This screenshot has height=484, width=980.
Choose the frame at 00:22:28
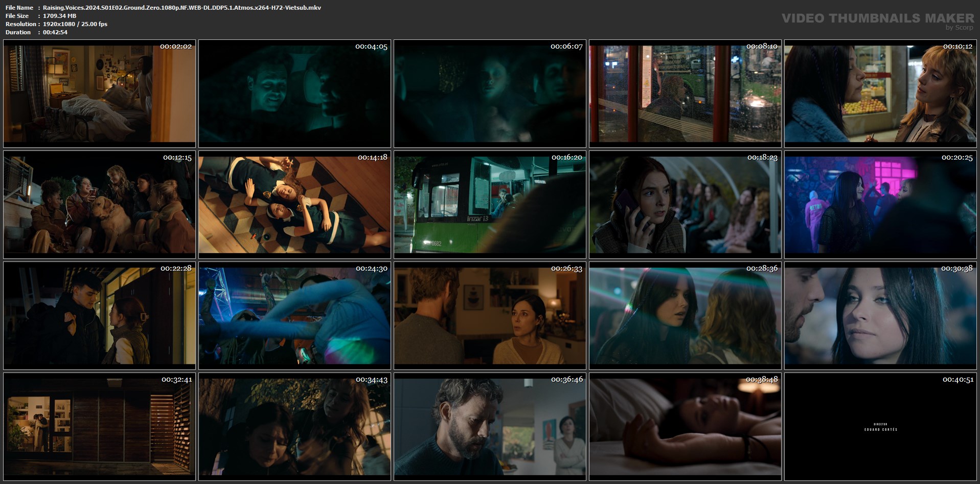[99, 316]
